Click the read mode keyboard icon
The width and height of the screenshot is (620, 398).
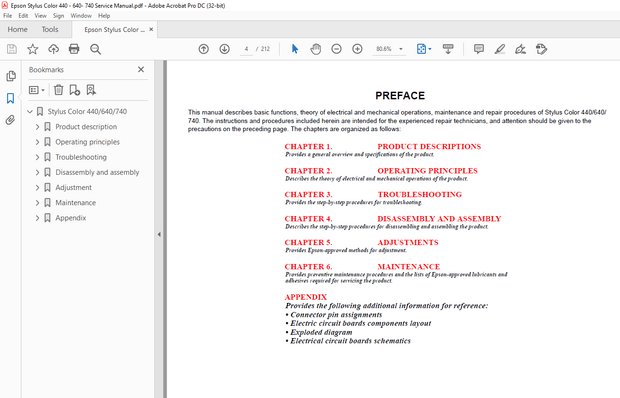coord(448,49)
